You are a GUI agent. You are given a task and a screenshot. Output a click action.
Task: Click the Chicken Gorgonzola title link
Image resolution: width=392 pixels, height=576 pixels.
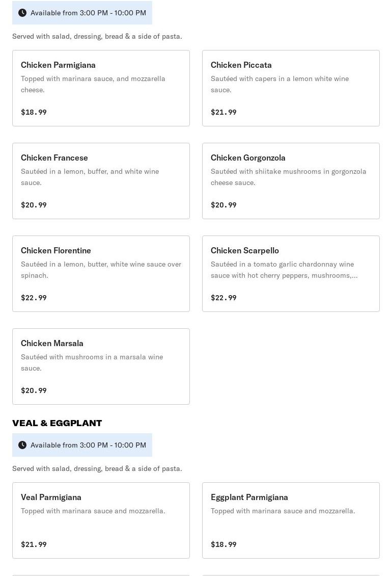point(248,158)
